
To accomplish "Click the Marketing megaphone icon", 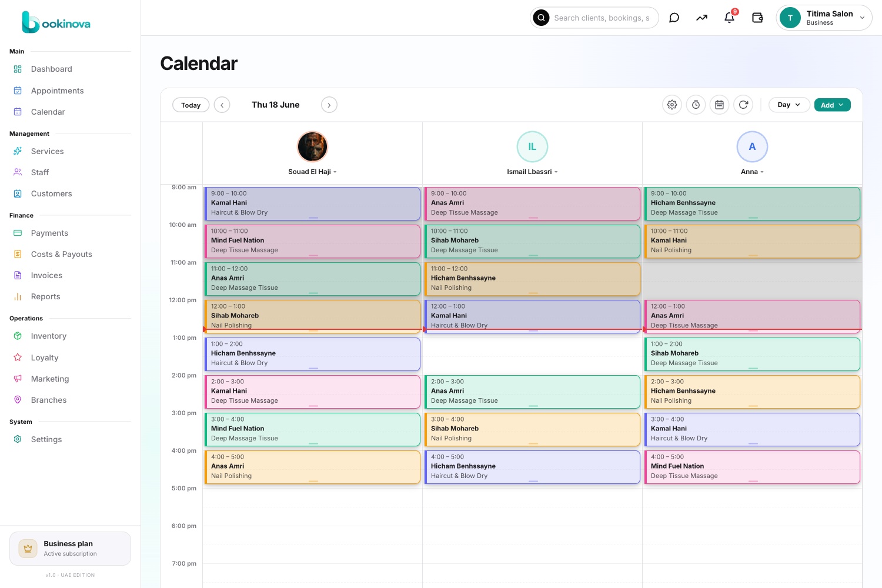I will (x=18, y=379).
